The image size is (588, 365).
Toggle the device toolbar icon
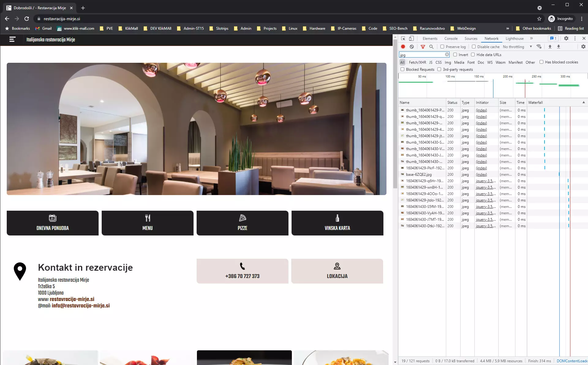point(411,39)
